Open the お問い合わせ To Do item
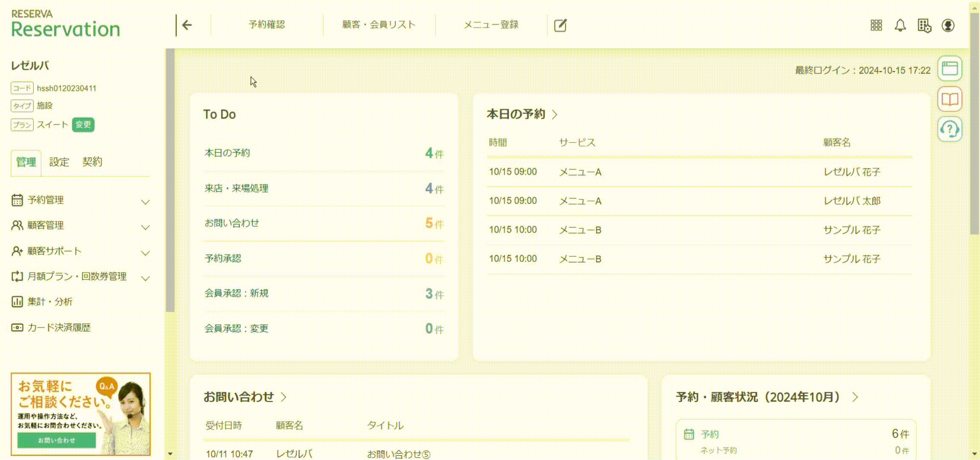980x460 pixels. click(324, 223)
